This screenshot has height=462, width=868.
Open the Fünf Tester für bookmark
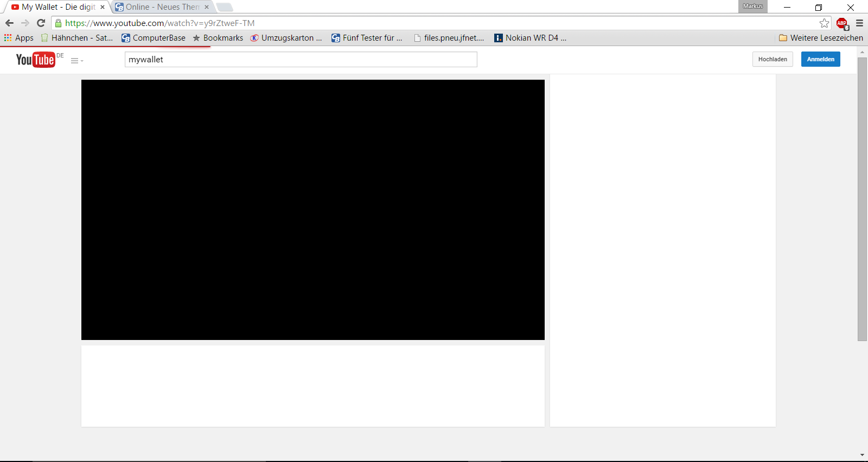[367, 38]
